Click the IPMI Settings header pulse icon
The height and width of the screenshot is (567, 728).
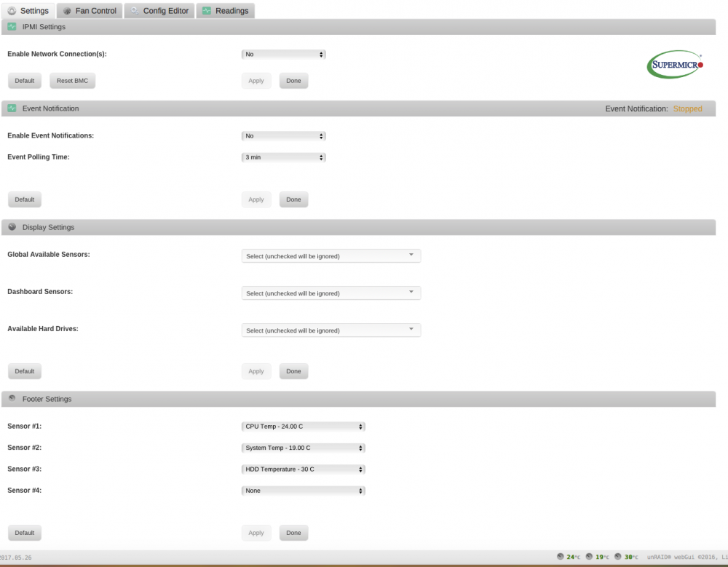tap(12, 26)
